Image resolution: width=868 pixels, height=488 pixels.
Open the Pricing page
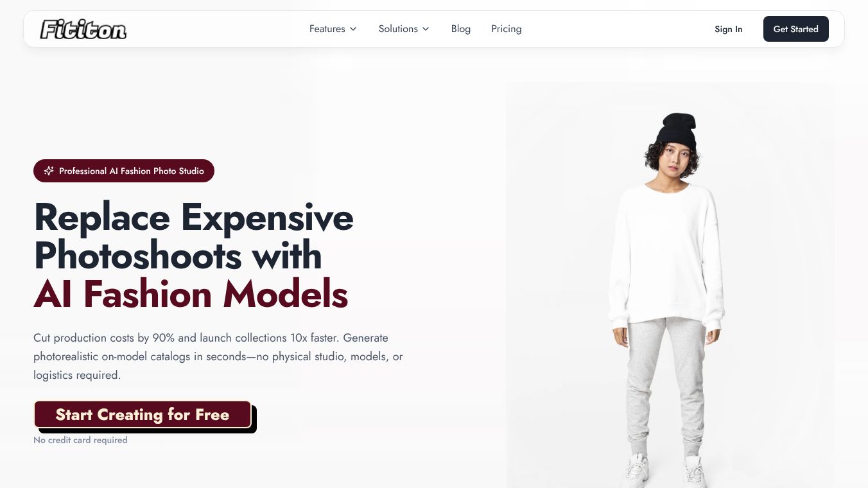tap(507, 29)
